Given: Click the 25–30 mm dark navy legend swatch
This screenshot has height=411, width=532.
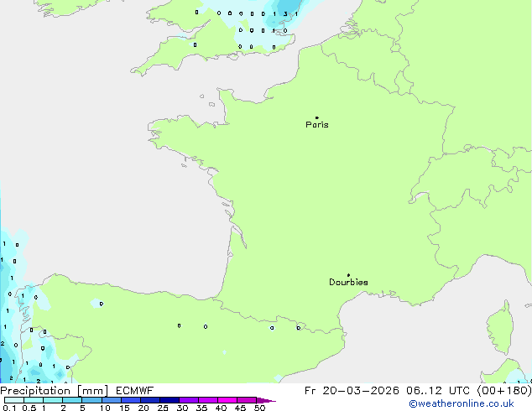Looking at the screenshot, I should pos(170,400).
